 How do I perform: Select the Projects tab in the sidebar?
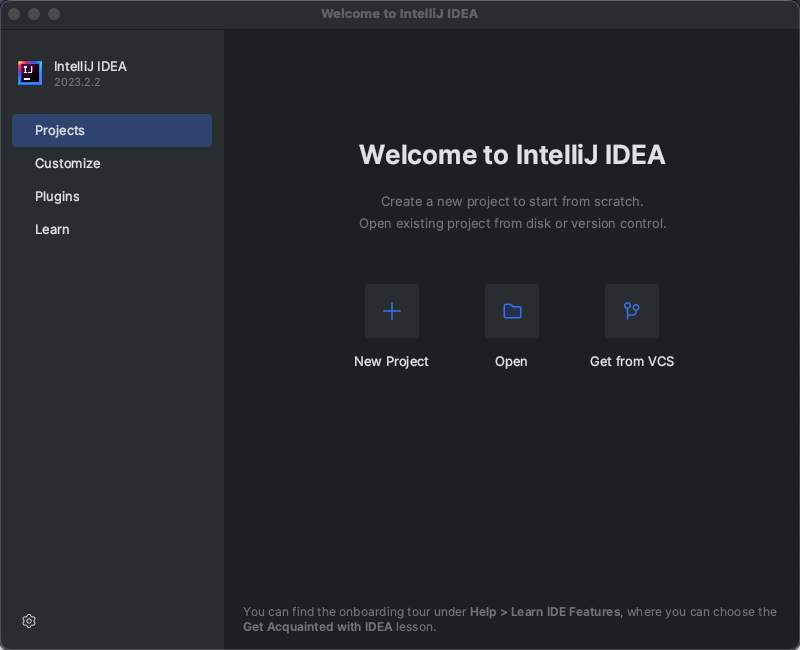[x=112, y=131]
